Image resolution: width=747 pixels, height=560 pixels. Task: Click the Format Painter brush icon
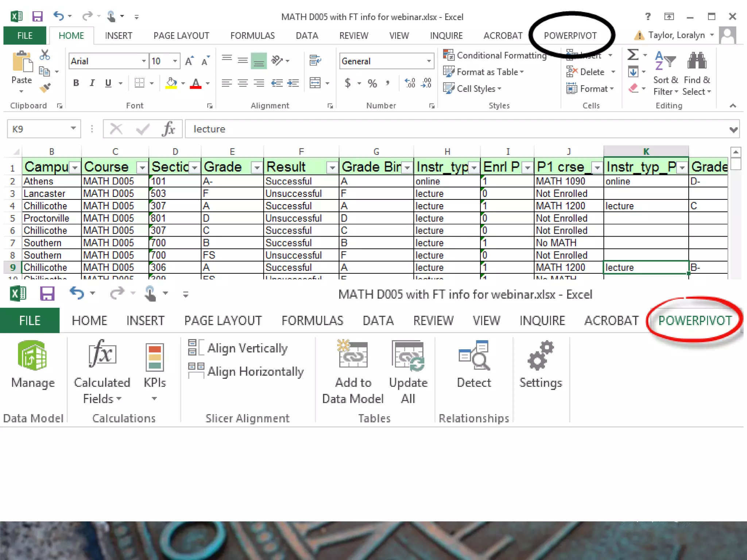(45, 88)
